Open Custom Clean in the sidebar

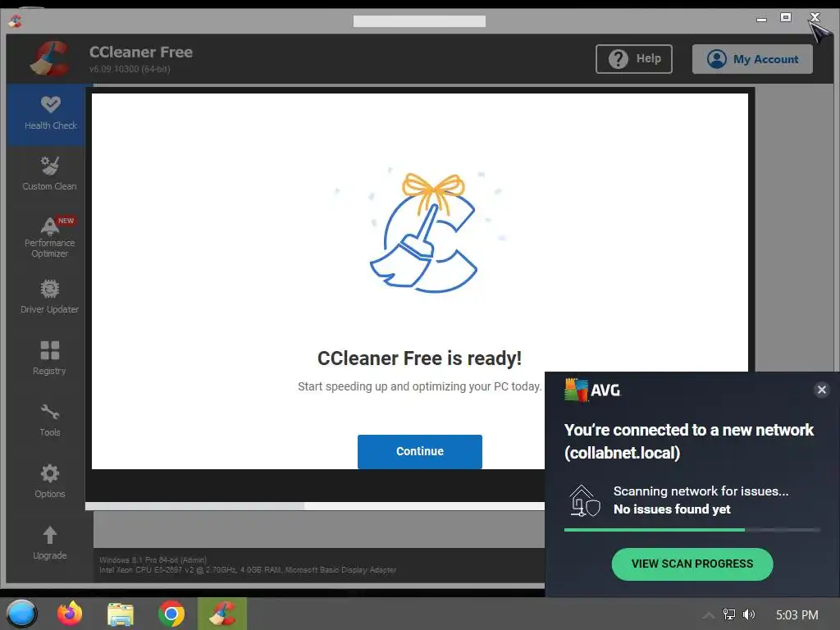pos(49,174)
